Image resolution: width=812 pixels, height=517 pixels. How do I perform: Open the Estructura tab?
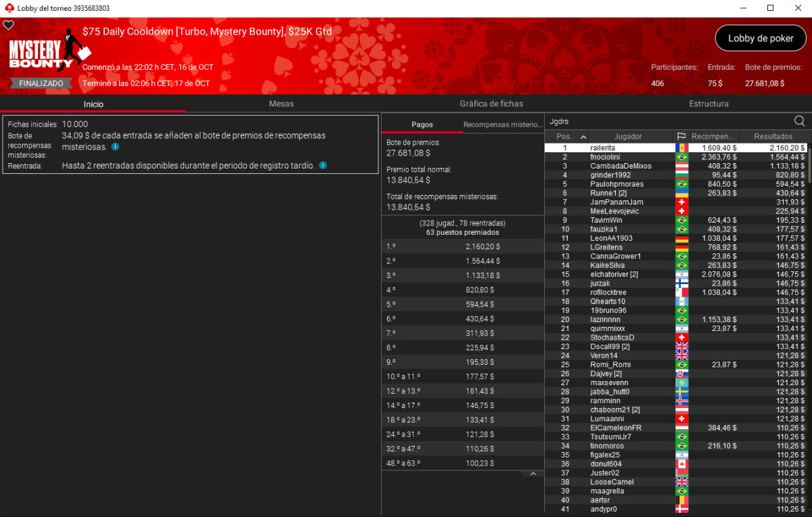708,104
